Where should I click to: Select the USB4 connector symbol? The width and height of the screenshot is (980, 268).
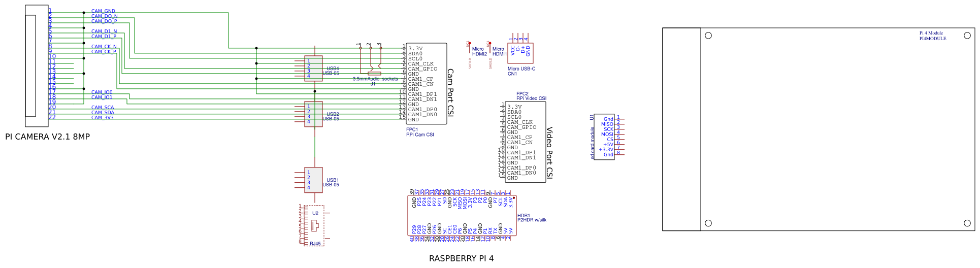[313, 69]
